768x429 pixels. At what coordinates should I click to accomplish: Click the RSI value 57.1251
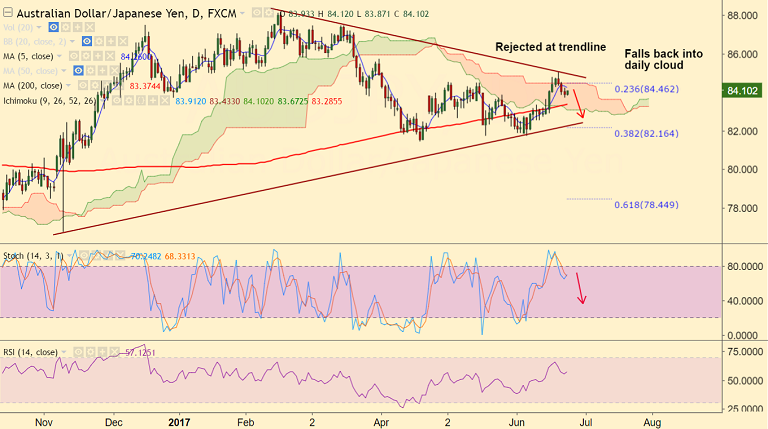pyautogui.click(x=140, y=352)
